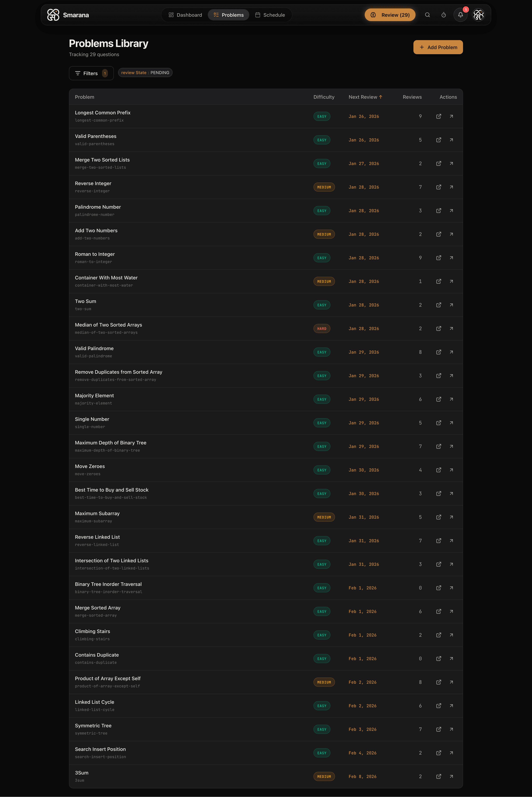Open notifications bell icon
The height and width of the screenshot is (797, 532).
(460, 15)
